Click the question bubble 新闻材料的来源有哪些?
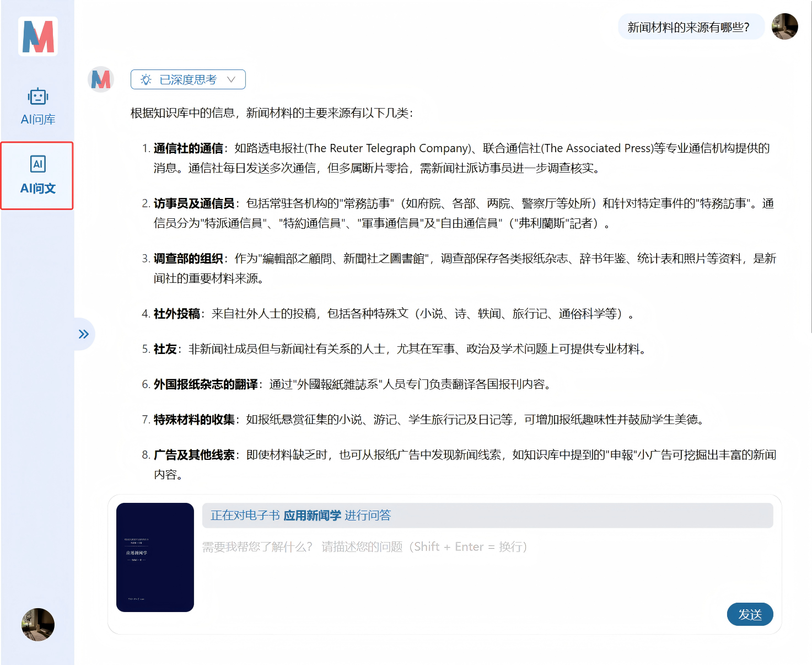 [x=691, y=27]
